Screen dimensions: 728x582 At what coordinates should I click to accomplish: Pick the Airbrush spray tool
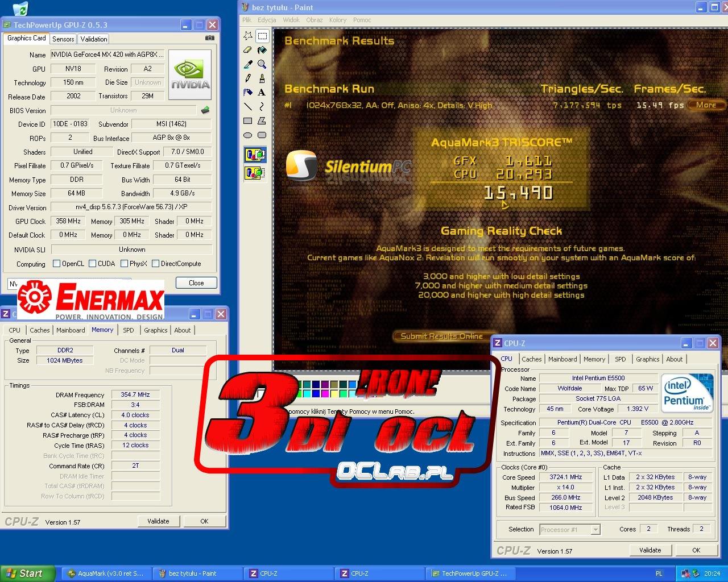[x=248, y=92]
